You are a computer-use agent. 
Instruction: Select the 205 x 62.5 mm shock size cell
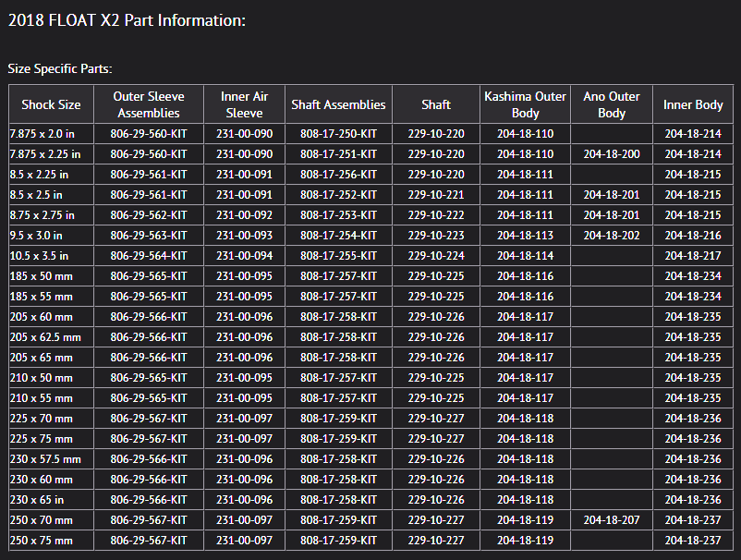45,337
